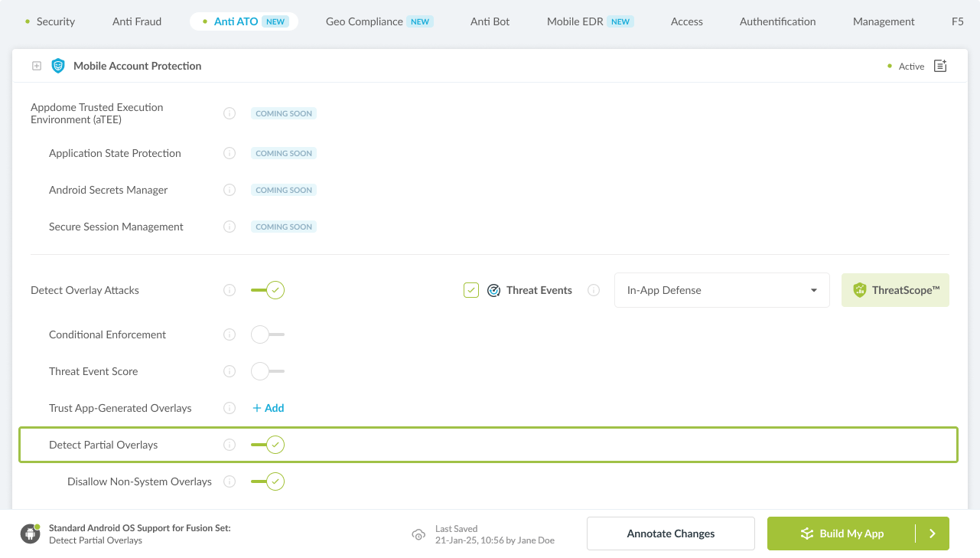This screenshot has height=558, width=980.
Task: Uncheck the Threat Events checkbox
Action: click(x=470, y=290)
